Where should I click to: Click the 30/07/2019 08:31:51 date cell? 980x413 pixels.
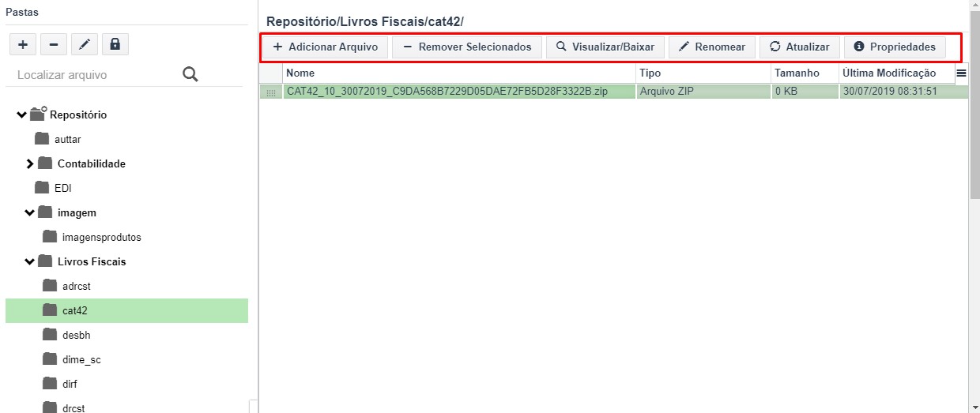pos(904,92)
